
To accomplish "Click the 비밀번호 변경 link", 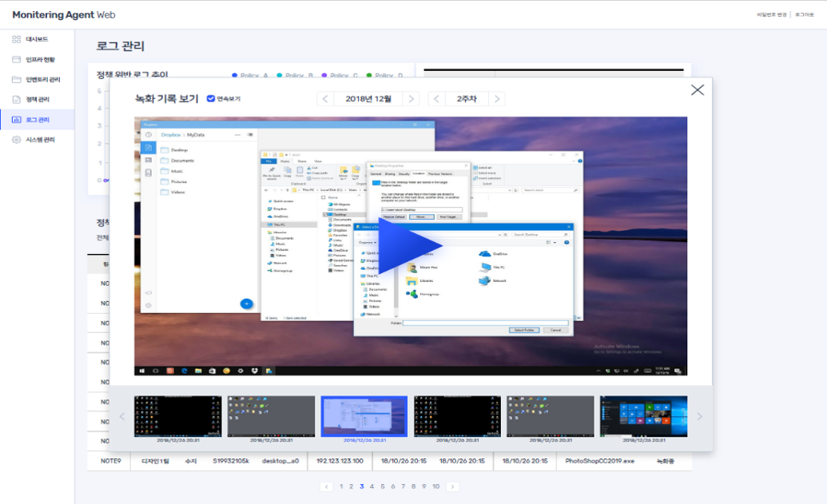I will [771, 15].
